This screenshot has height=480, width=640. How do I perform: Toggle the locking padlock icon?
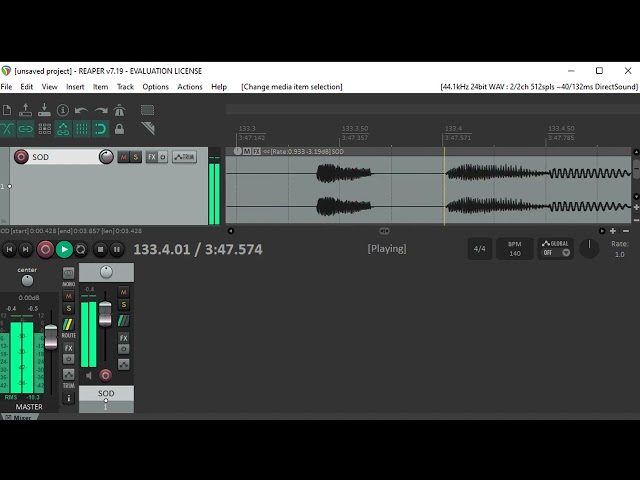click(119, 129)
